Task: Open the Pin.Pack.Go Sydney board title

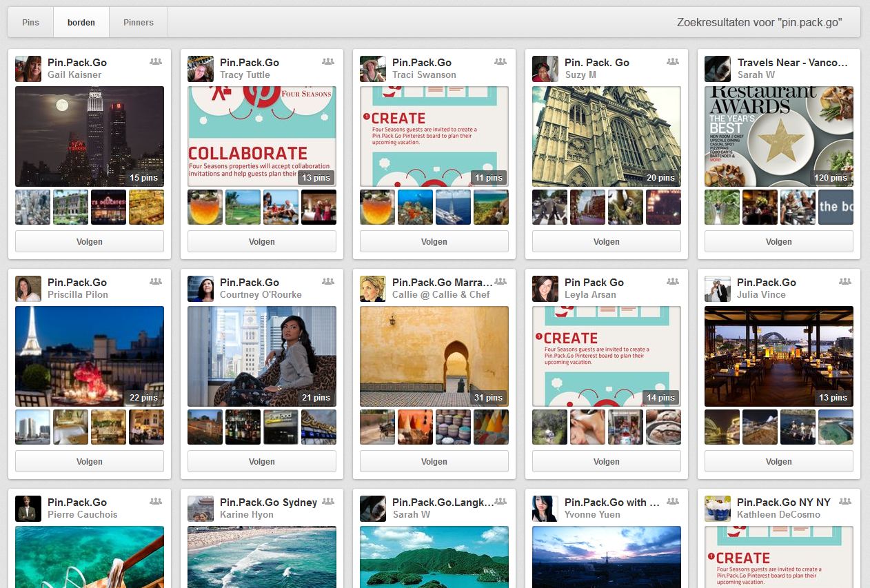Action: pyautogui.click(x=268, y=502)
